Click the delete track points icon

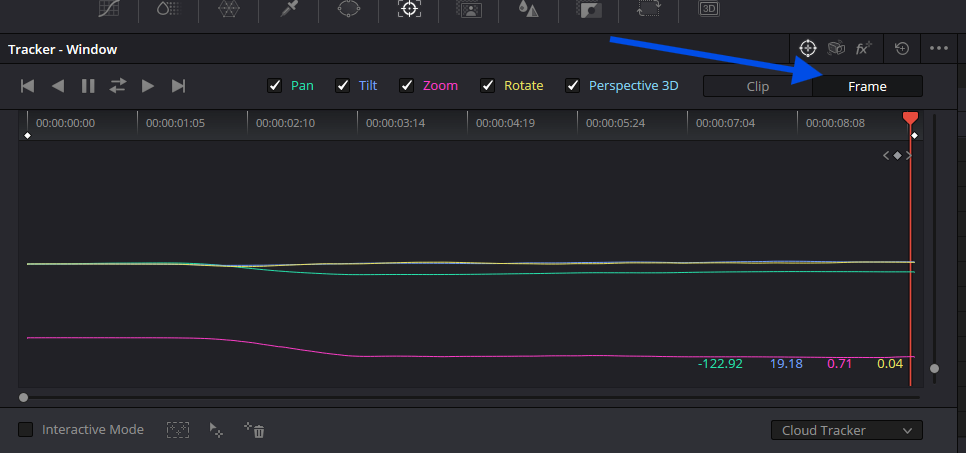(x=254, y=430)
